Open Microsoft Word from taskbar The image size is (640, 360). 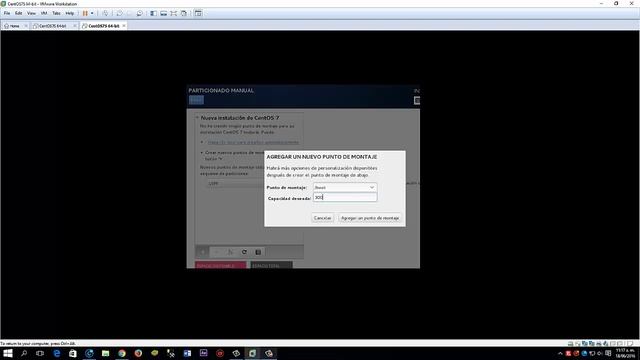tap(187, 353)
